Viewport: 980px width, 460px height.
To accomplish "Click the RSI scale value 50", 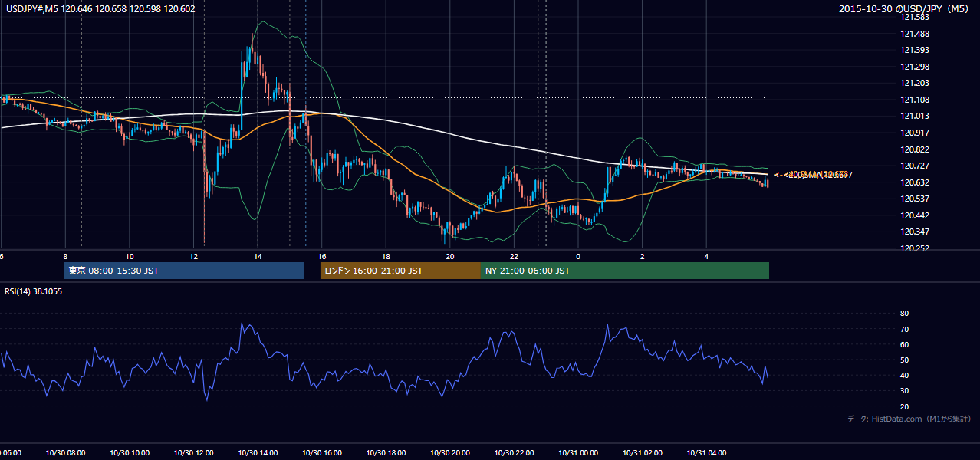I will point(904,360).
